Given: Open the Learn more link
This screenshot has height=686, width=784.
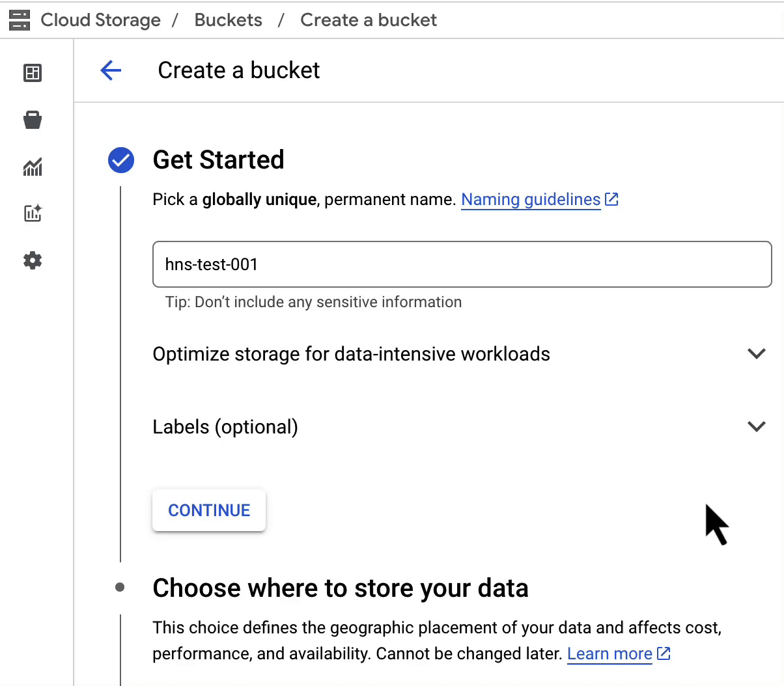Looking at the screenshot, I should tap(609, 653).
